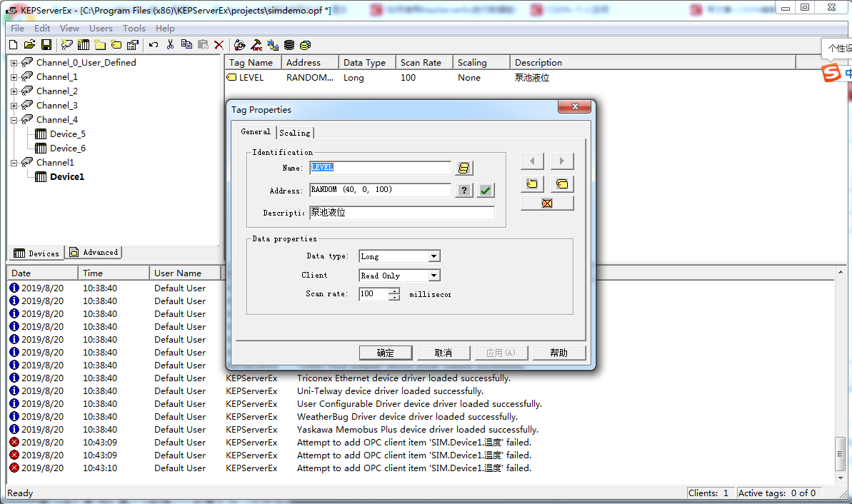852x504 pixels.
Task: Click the Open Project folder icon
Action: pos(29,45)
